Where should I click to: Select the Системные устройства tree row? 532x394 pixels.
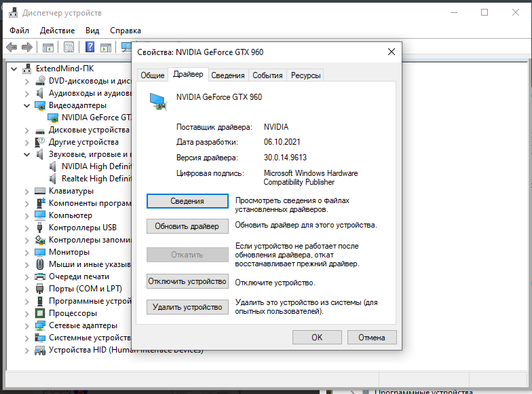click(83, 338)
